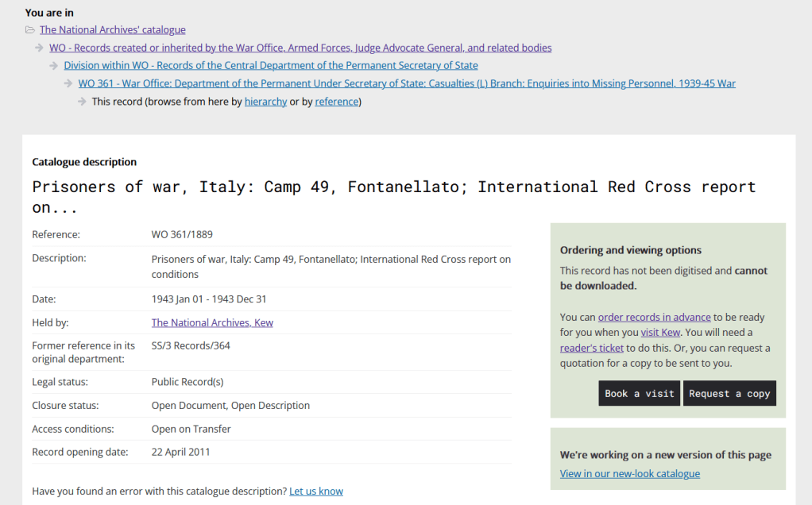Screen dimensions: 812x505
Task: View in our new-look catalogue
Action: coord(629,474)
